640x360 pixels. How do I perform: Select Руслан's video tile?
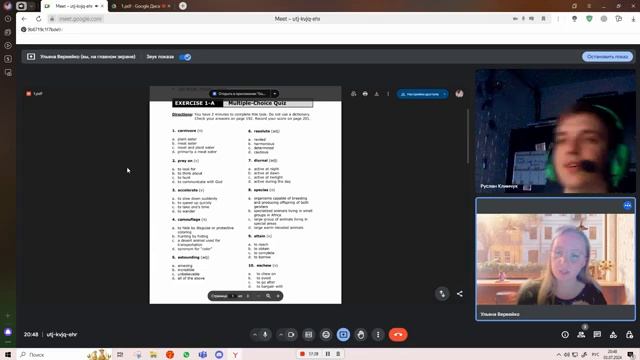pos(555,131)
